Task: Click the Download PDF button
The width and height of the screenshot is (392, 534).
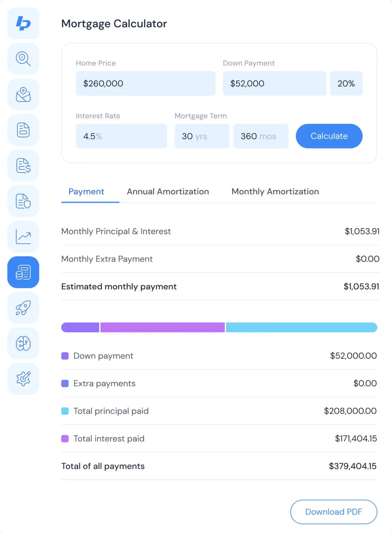Action: [x=334, y=512]
